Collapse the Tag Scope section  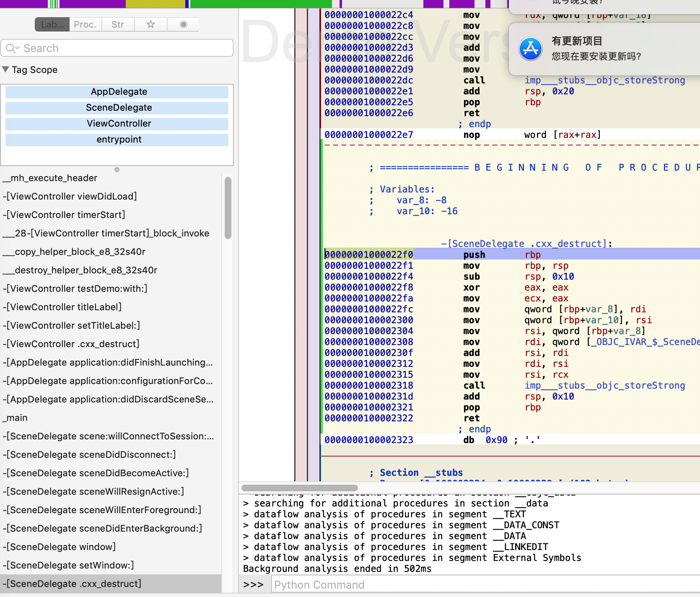[5, 70]
